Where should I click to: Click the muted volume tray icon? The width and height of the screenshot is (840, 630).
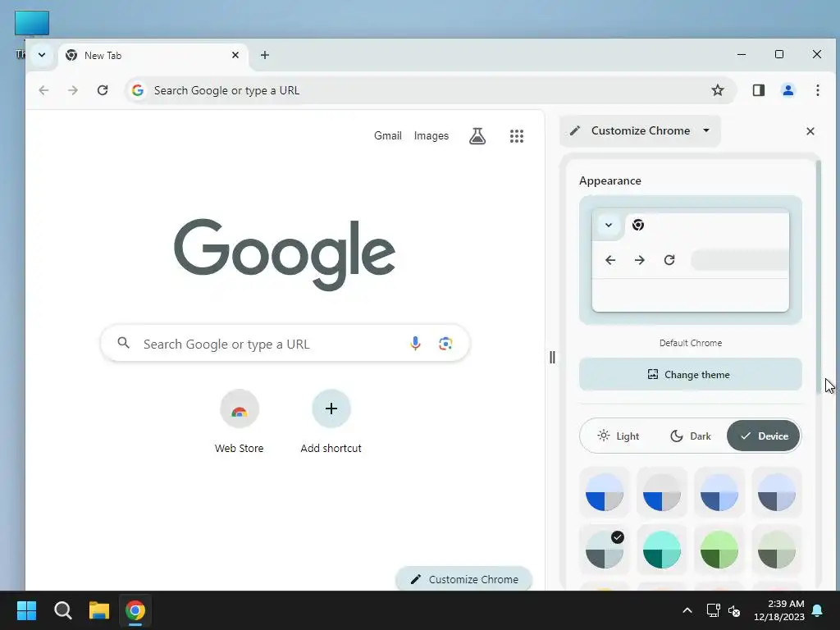(734, 610)
